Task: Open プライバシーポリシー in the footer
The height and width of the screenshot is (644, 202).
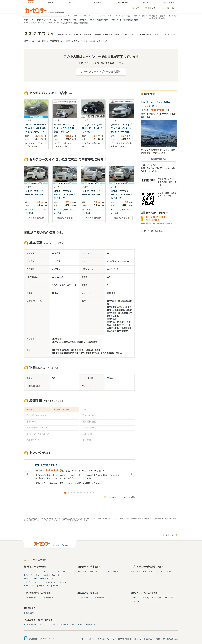Action: 87,639
